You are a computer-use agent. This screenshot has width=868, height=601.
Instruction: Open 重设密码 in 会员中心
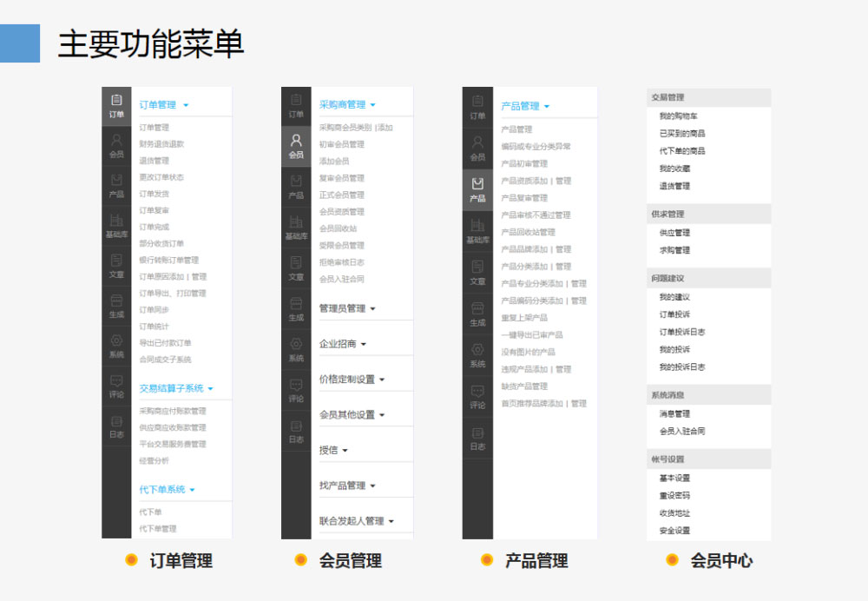point(674,496)
